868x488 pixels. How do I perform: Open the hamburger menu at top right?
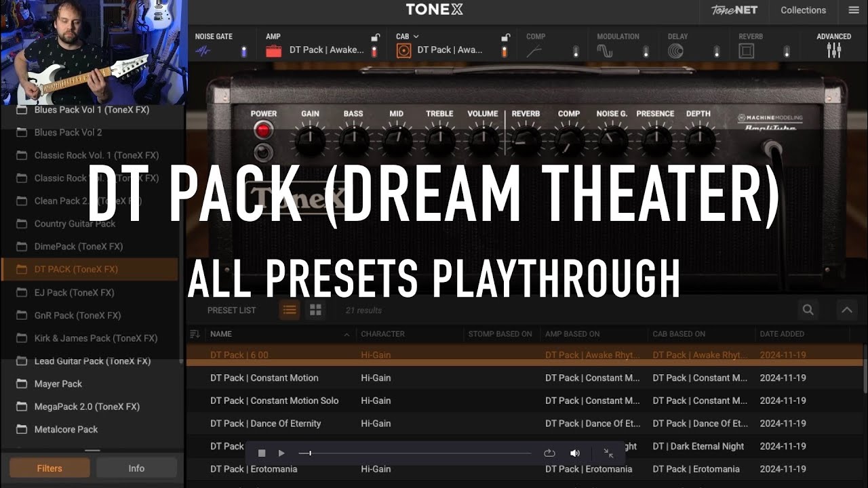[853, 10]
